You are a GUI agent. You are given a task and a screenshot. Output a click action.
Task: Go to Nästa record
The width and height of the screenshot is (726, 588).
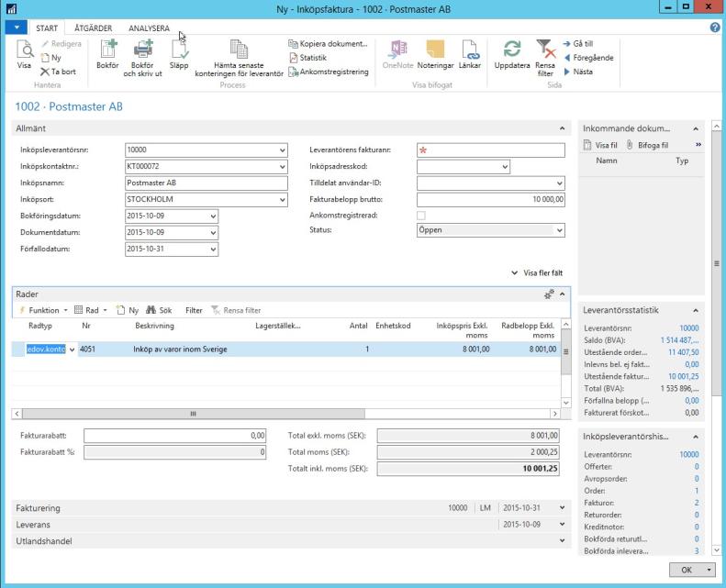[578, 72]
